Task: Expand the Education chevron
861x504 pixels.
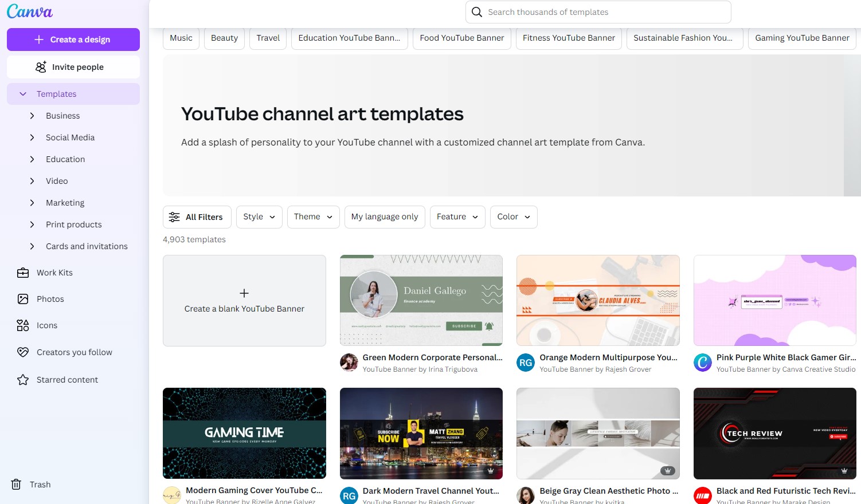Action: 32,159
